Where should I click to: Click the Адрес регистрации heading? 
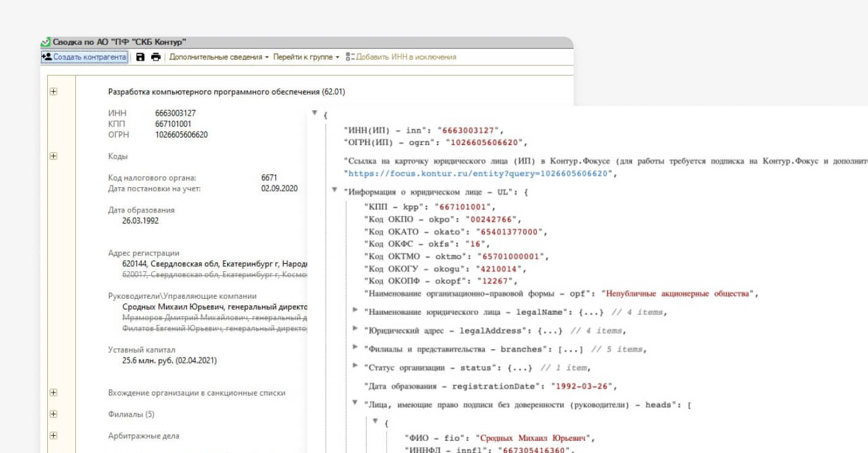pyautogui.click(x=144, y=253)
